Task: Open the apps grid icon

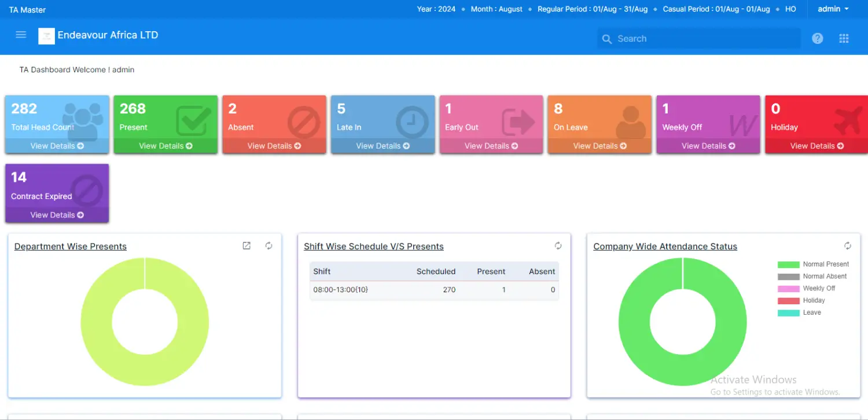Action: [844, 39]
